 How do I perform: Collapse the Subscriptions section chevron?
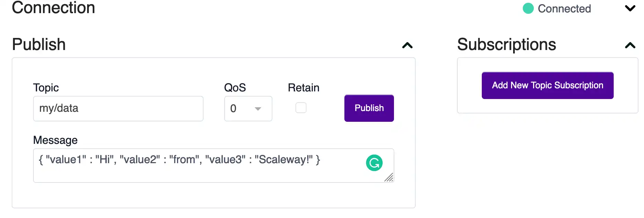(x=630, y=45)
